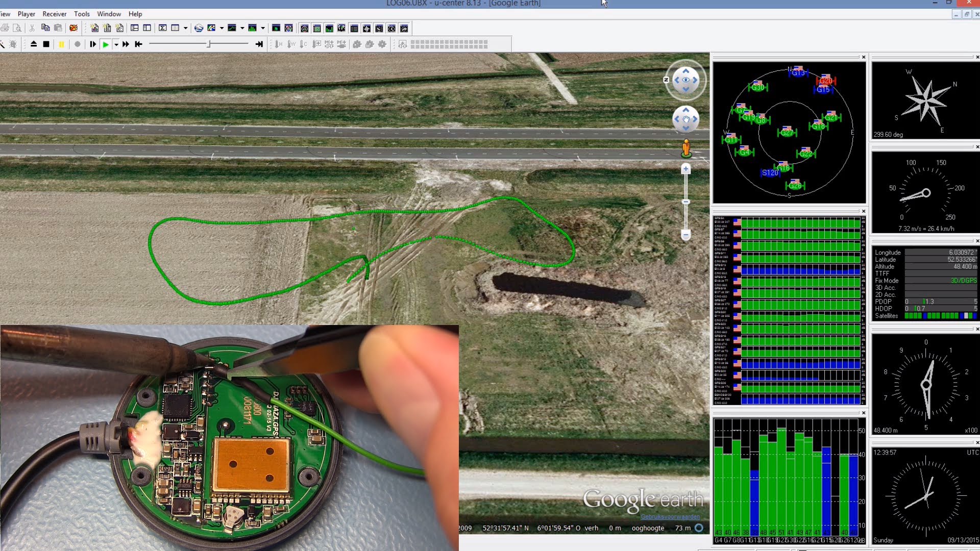
Task: Click the UTC time 12:39:57
Action: point(885,453)
